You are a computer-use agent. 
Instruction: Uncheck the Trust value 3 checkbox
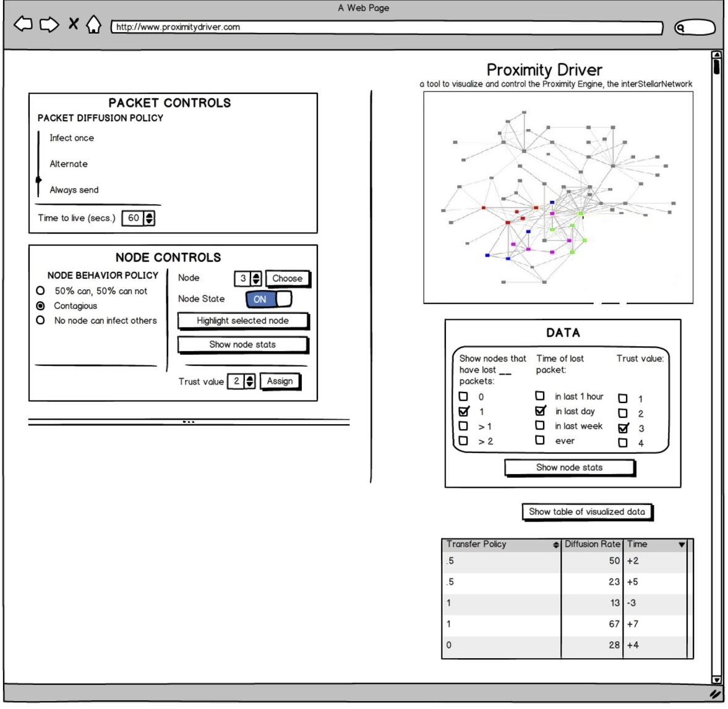(623, 428)
